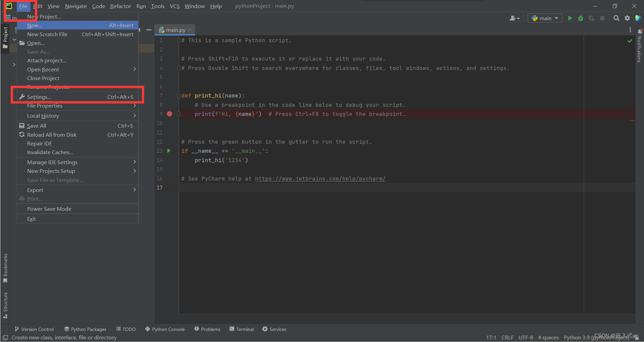Choose Close Project in the File menu
Screen dimensions: 644x342
[x=78, y=78]
